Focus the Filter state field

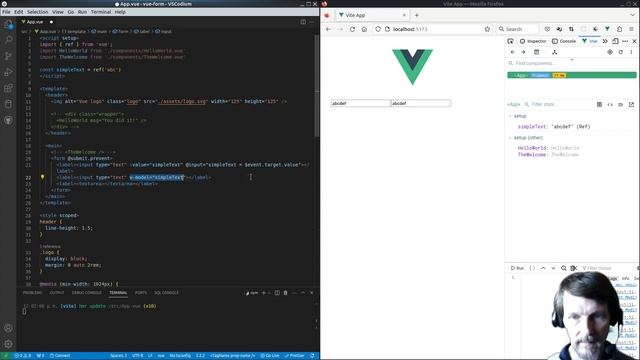pyautogui.click(x=558, y=104)
